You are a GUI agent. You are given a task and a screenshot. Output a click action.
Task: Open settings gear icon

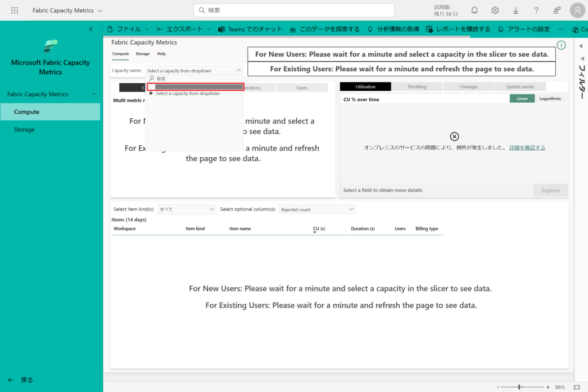495,10
